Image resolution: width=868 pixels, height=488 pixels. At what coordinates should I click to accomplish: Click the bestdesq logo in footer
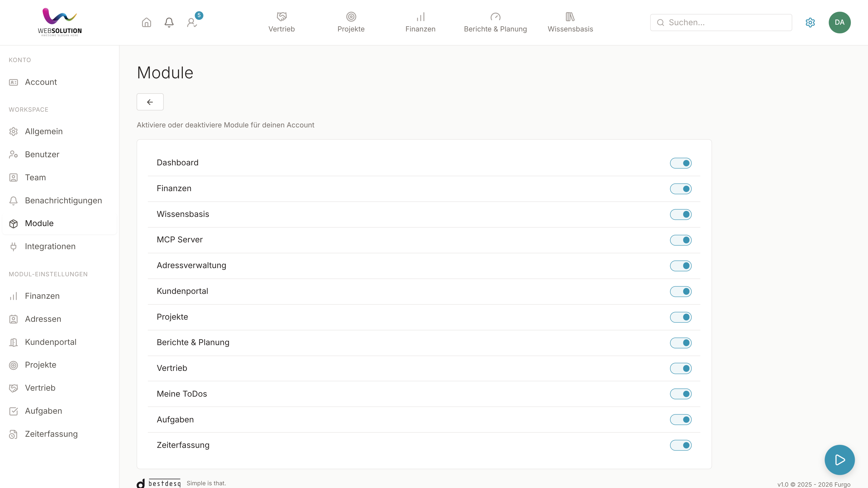(159, 483)
